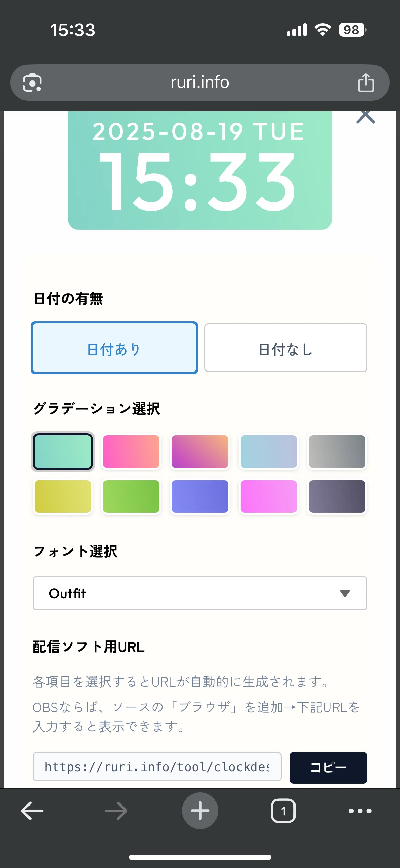Image resolution: width=400 pixels, height=868 pixels.
Task: Tap the clock preview thumbnail
Action: coord(200,170)
